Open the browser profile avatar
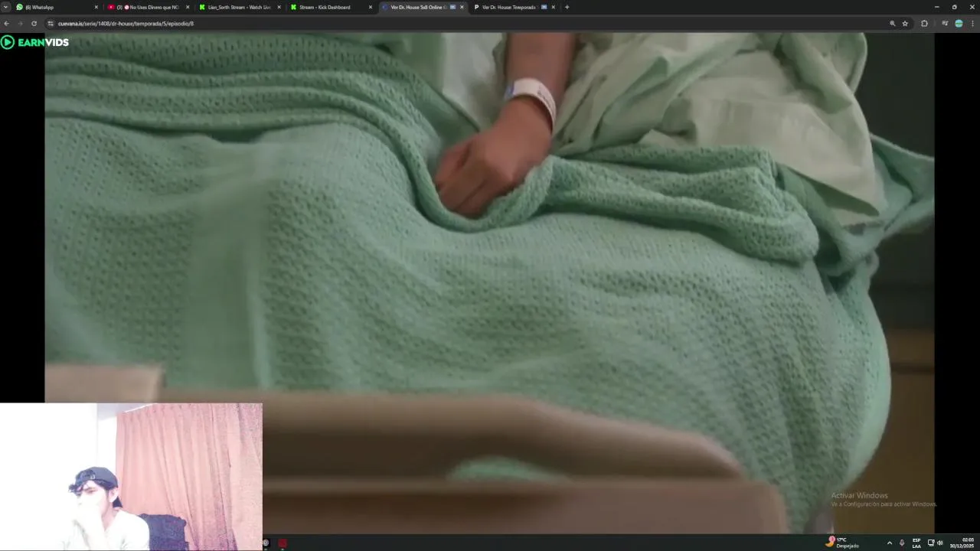This screenshot has width=980, height=551. pos(959,24)
